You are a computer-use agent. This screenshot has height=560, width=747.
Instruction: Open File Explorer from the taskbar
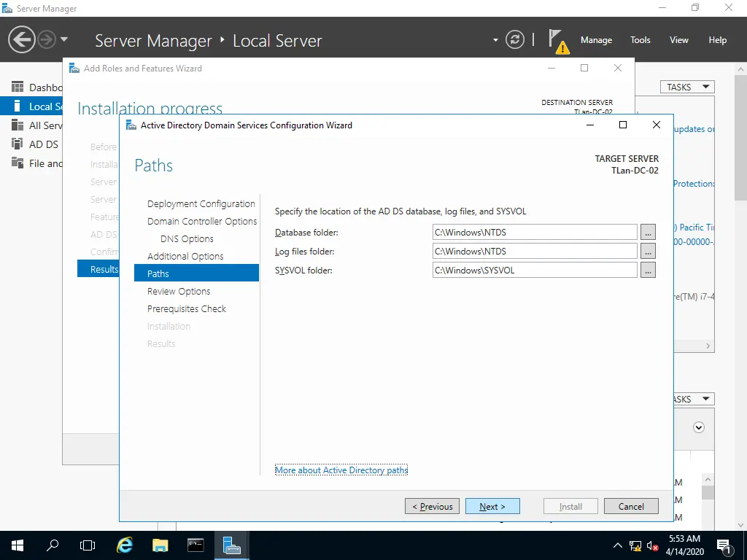click(x=160, y=545)
